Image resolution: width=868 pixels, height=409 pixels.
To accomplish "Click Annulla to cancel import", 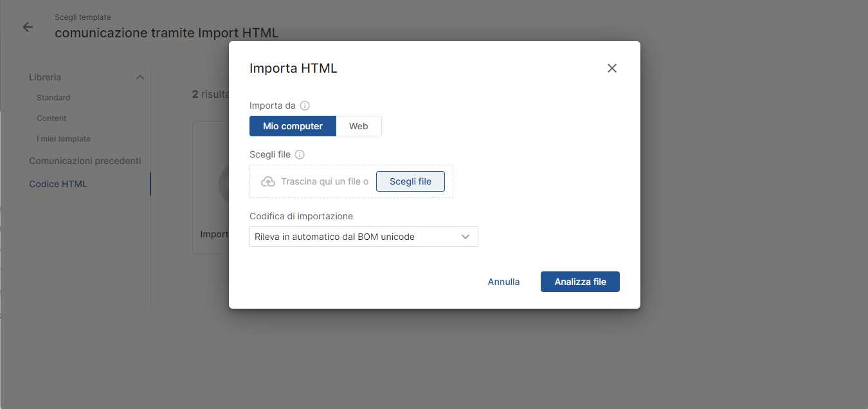I will (x=503, y=282).
